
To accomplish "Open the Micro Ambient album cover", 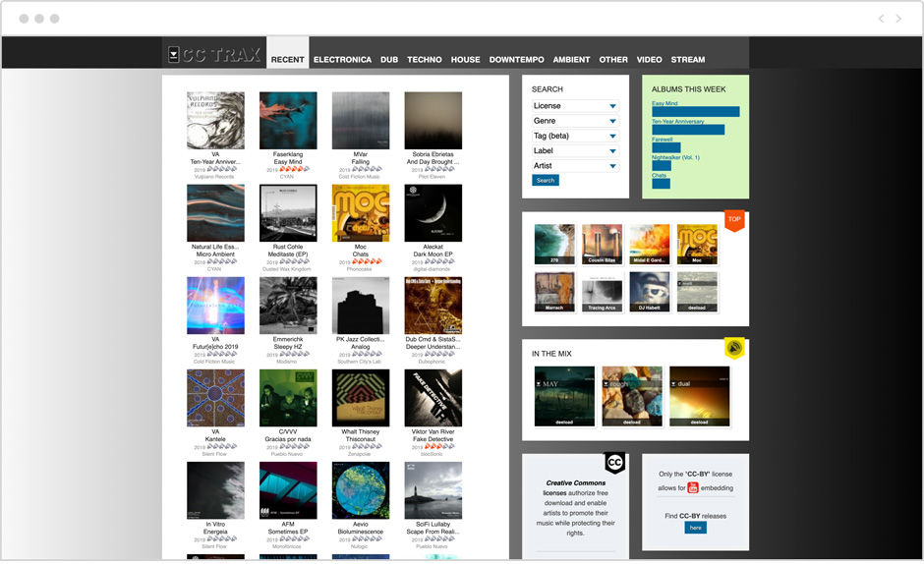I will [x=215, y=213].
